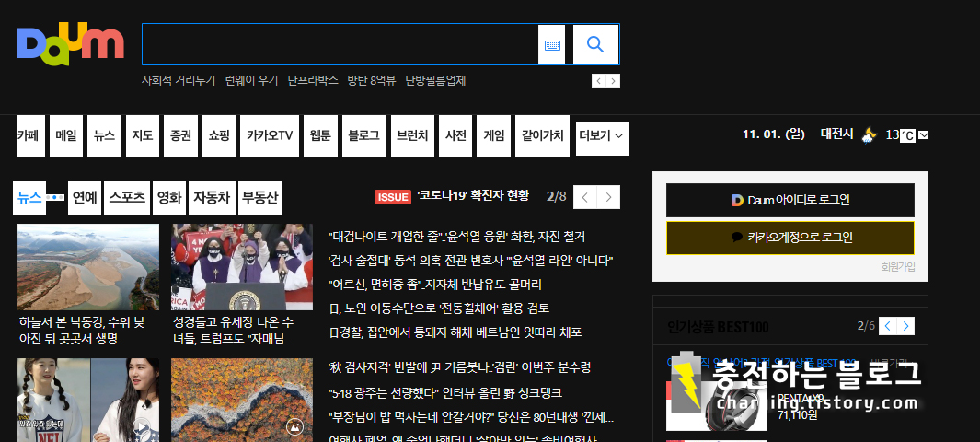The height and width of the screenshot is (442, 980).
Task: Open the two women video thumbnail
Action: pos(88,401)
